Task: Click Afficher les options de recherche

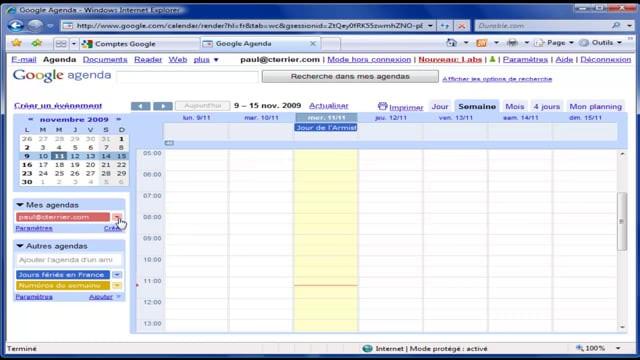Action: point(497,79)
